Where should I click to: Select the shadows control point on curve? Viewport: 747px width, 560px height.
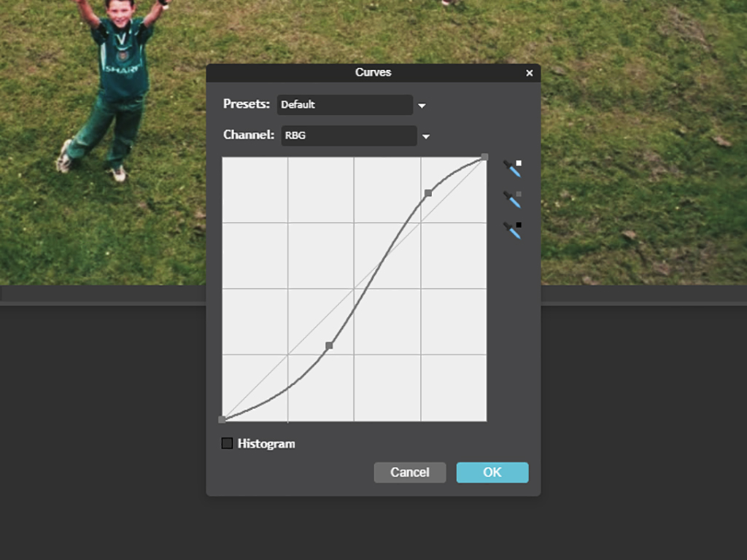pos(329,345)
